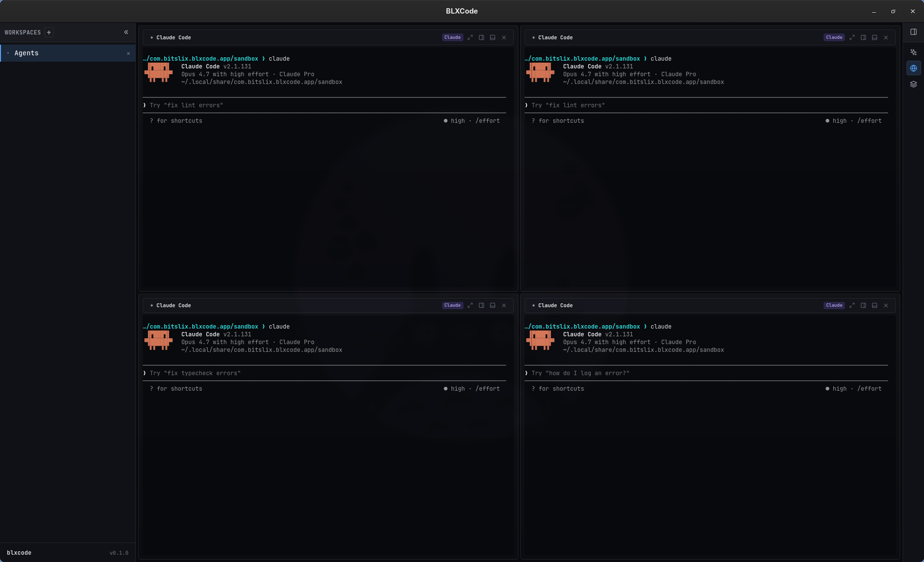The image size is (924, 562).
Task: Click the Claude badge in the top-right pane
Action: click(x=834, y=37)
